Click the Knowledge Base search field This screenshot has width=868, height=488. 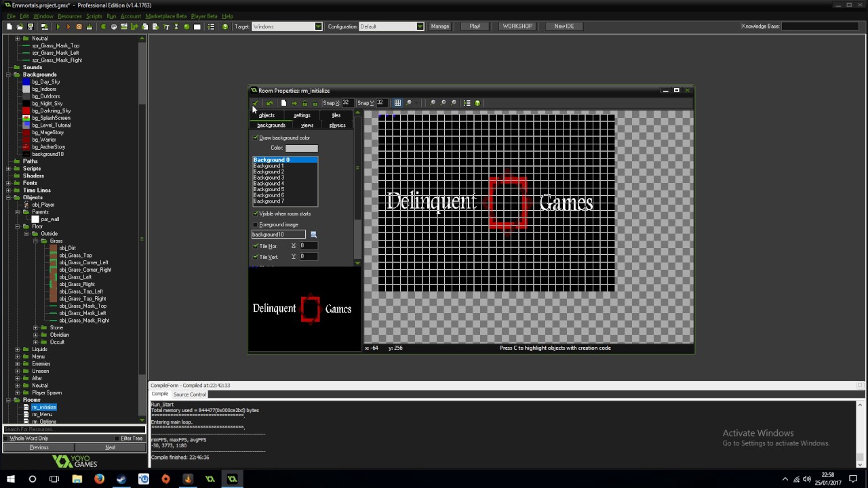[x=821, y=26]
